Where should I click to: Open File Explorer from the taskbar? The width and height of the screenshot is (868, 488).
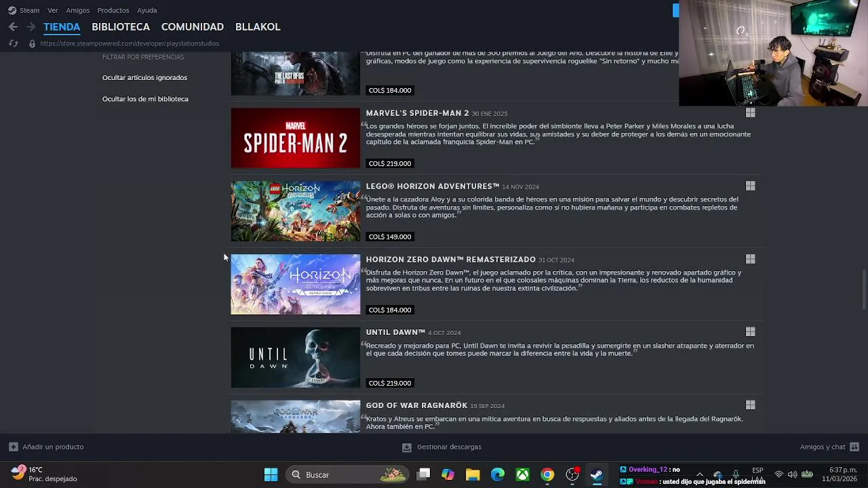click(x=473, y=474)
